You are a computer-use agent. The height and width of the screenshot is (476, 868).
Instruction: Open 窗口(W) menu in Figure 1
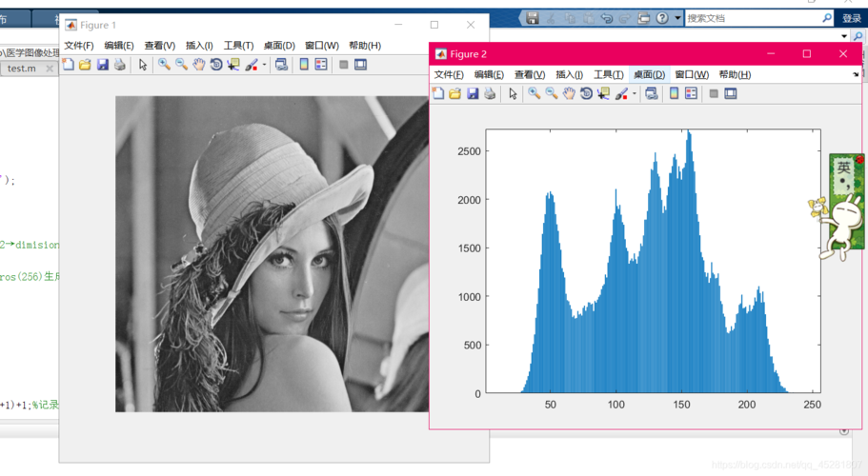(322, 46)
